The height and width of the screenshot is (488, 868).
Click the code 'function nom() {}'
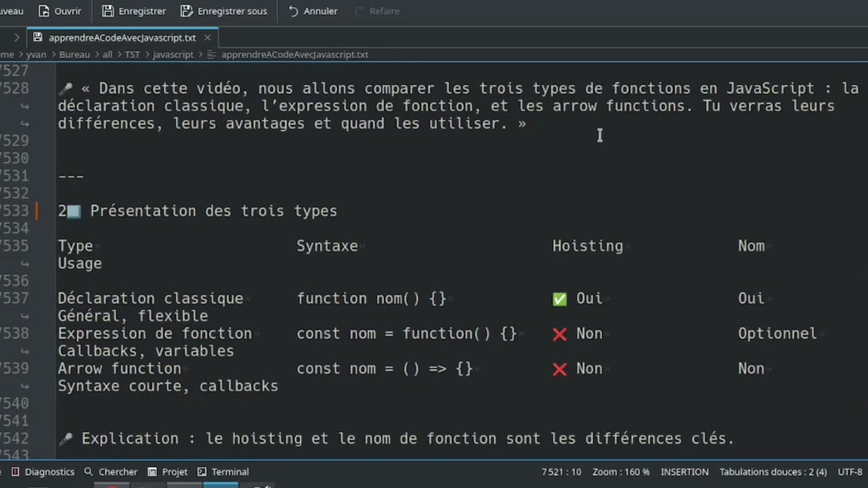(x=372, y=298)
